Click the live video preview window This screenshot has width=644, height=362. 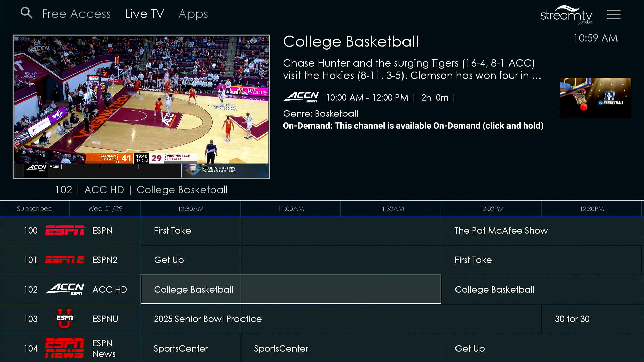tap(142, 107)
